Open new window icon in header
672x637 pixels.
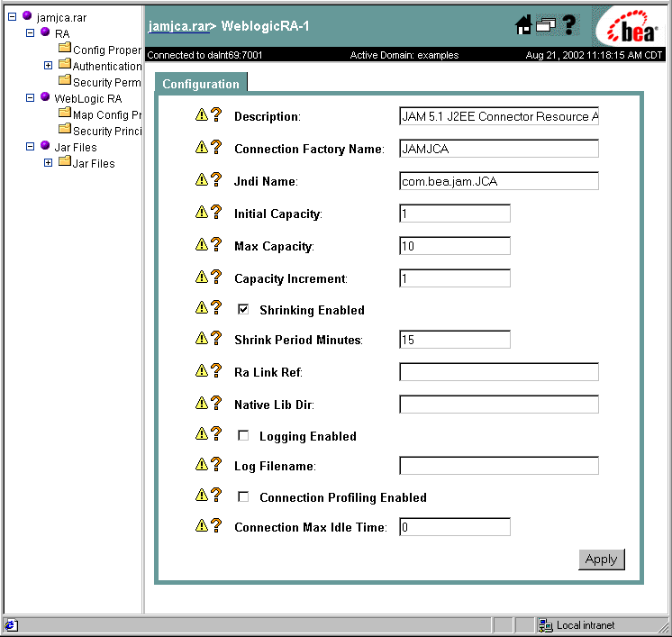[x=546, y=25]
